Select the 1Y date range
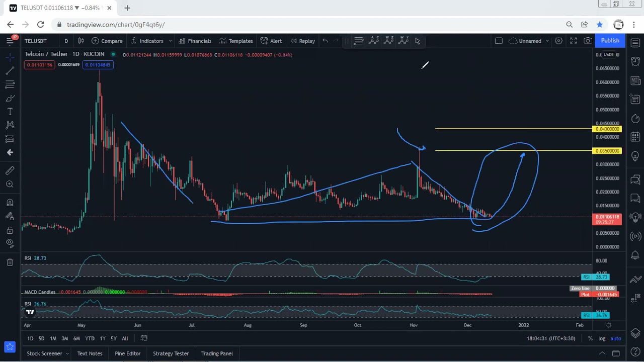The height and width of the screenshot is (362, 644). (103, 338)
